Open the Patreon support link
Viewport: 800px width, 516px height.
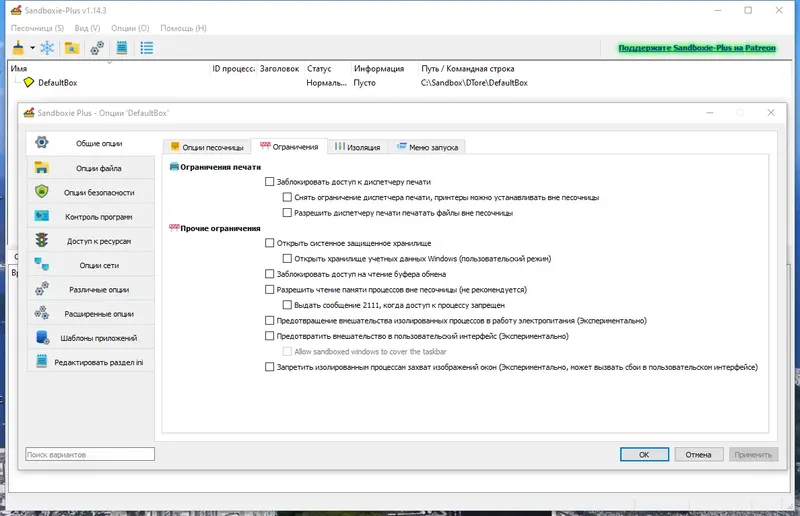click(x=697, y=47)
